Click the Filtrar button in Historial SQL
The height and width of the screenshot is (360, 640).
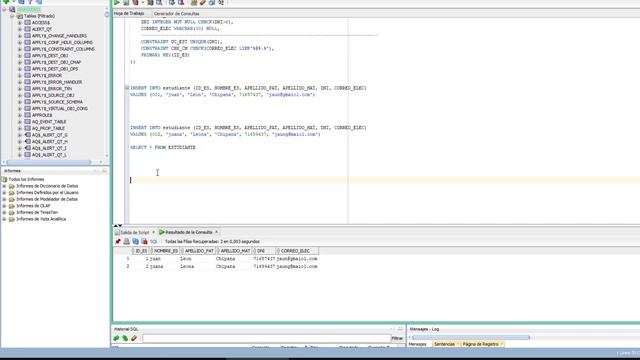[x=397, y=338]
